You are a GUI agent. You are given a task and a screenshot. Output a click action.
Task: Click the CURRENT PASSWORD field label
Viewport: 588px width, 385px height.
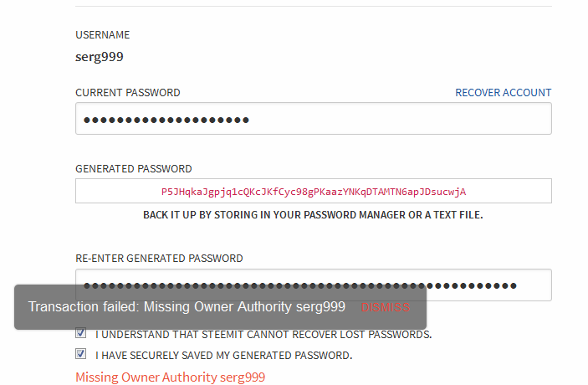click(x=127, y=93)
